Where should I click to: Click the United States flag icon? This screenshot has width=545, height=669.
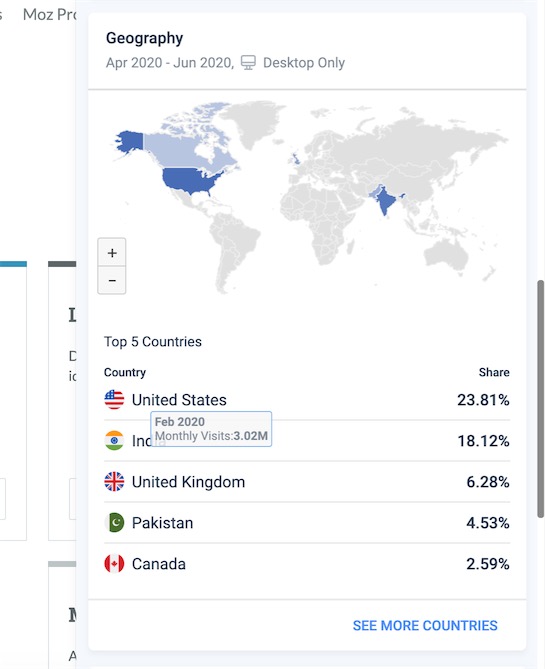click(114, 400)
